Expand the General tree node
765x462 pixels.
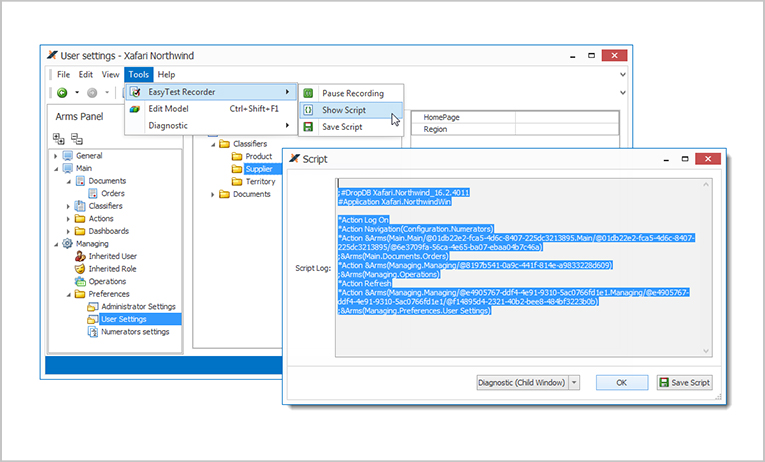[55, 156]
